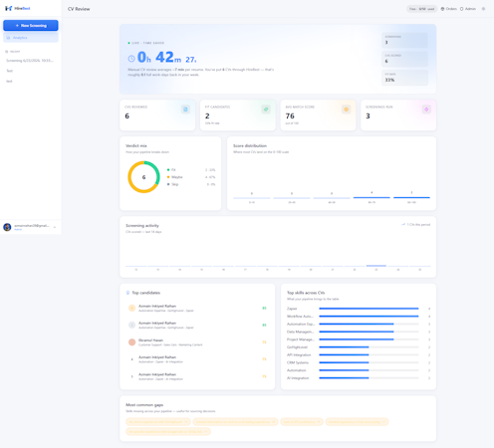This screenshot has height=448, width=494.
Task: Click the Fit Candidates green icon
Action: [266, 110]
